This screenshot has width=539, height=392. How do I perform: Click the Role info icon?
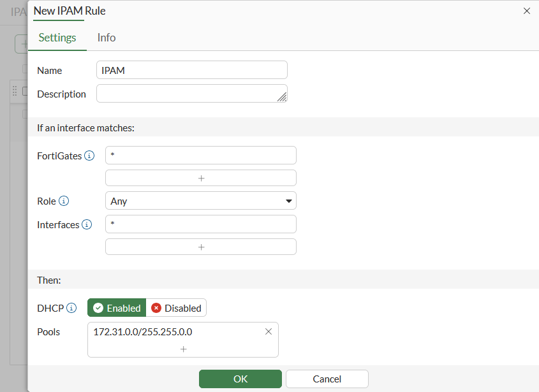click(x=64, y=201)
